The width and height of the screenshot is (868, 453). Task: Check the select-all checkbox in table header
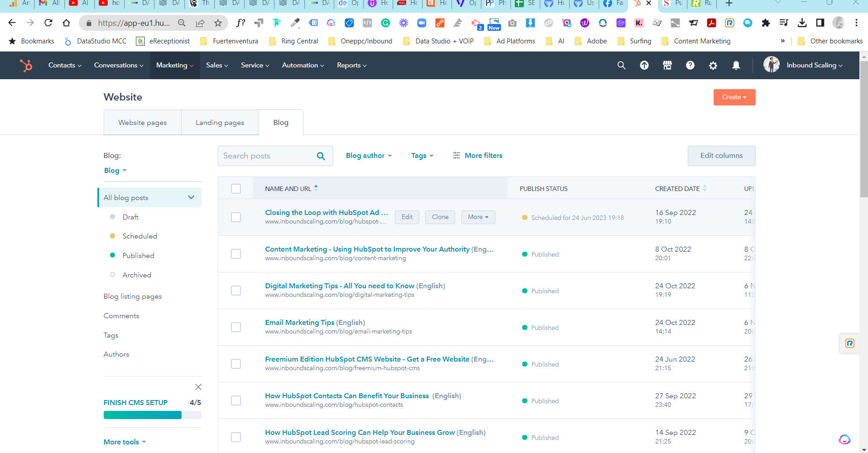235,188
